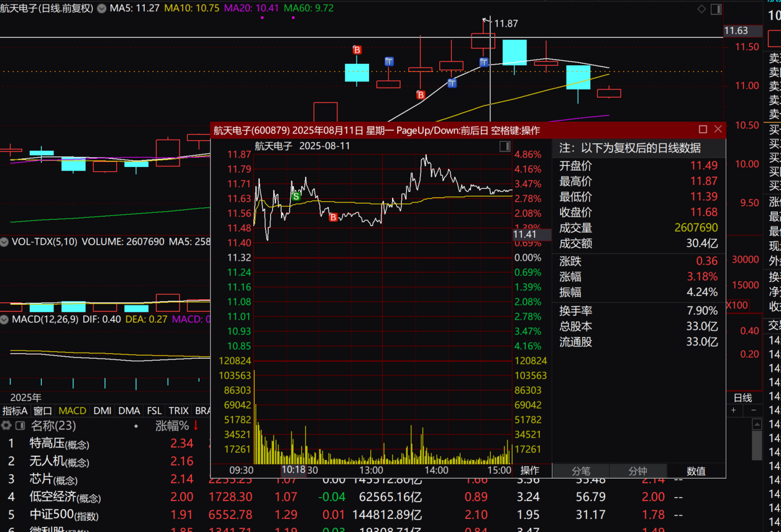Click the scroll-up arrow on right scrollbar
Viewport: 781px width, 532px height.
[756, 425]
